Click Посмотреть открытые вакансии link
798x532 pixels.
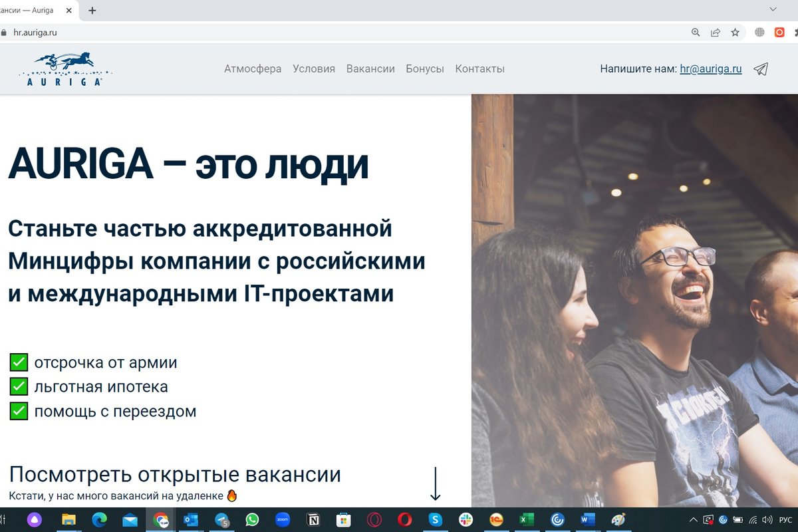(175, 475)
